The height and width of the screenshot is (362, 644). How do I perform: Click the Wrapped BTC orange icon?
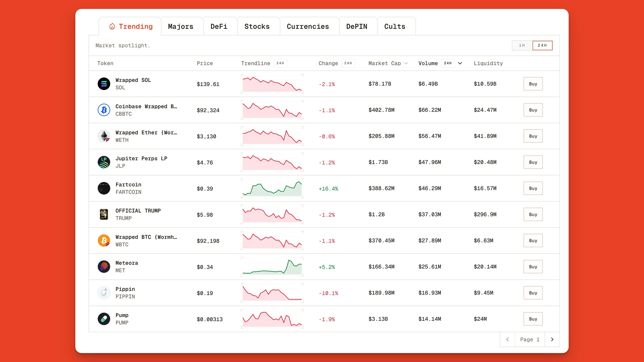tap(104, 240)
